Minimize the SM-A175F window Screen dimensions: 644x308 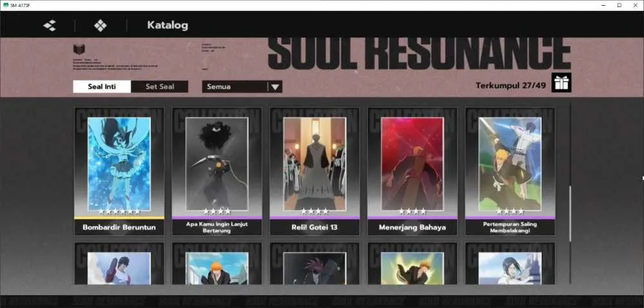(603, 5)
